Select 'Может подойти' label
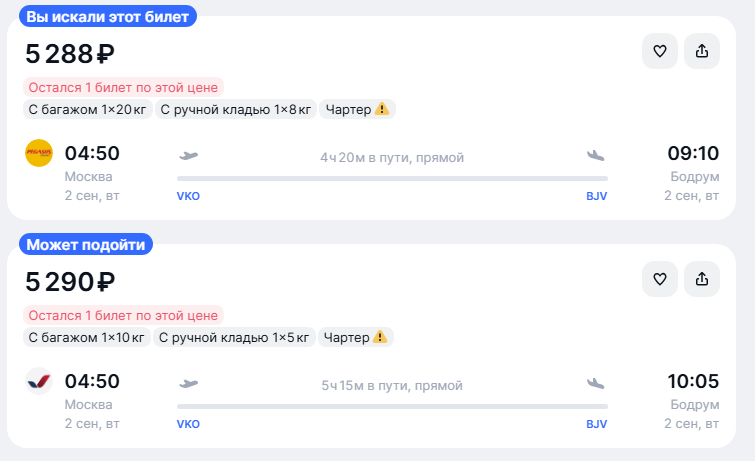This screenshot has height=461, width=755. pyautogui.click(x=86, y=244)
